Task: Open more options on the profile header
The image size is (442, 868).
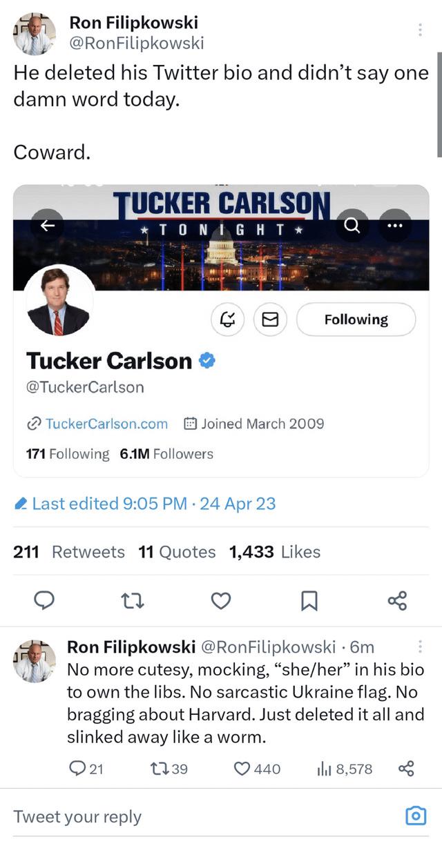Action: (396, 225)
